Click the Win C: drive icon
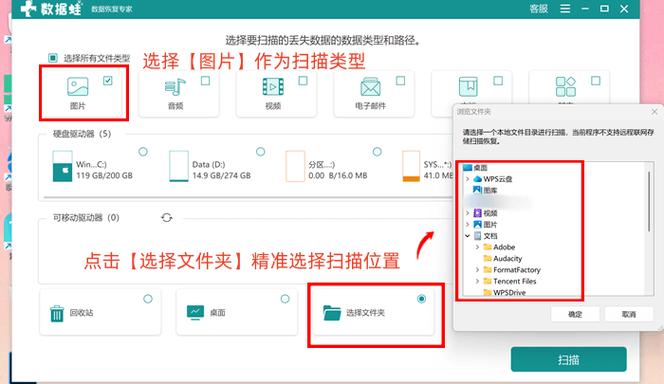 [x=62, y=166]
